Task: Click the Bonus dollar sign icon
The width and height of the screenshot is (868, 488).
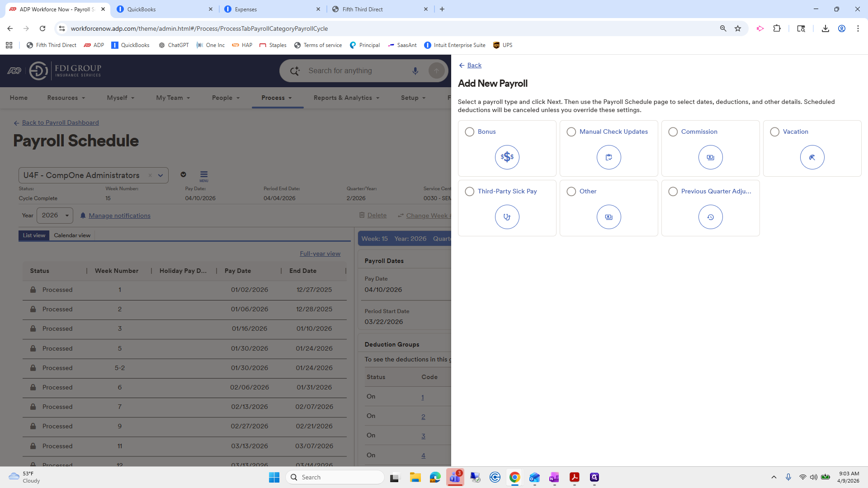Action: (x=507, y=157)
